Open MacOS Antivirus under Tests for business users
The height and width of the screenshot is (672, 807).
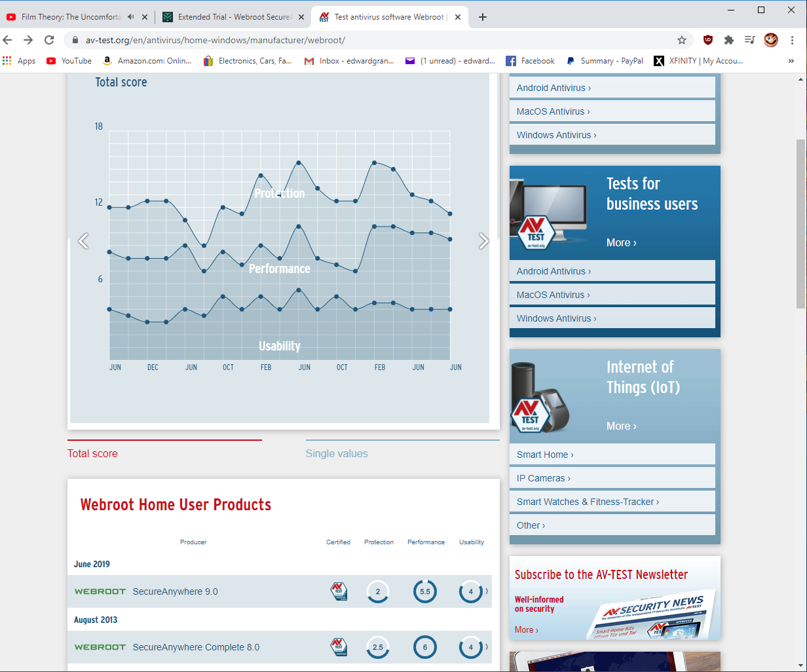[612, 295]
